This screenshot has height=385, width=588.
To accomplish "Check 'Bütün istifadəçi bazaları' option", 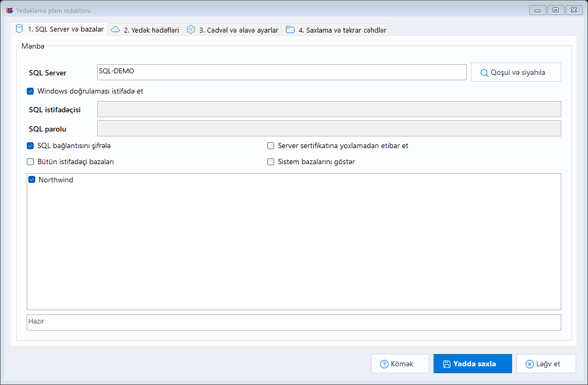I will tap(30, 161).
